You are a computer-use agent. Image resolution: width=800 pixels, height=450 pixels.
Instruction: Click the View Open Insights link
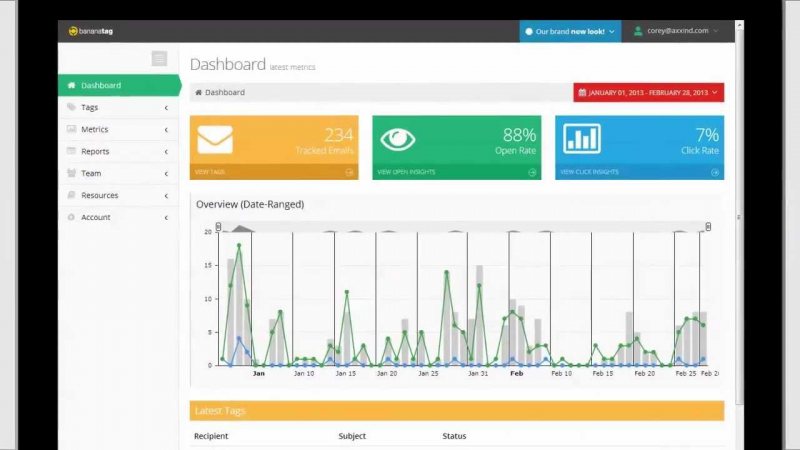click(406, 172)
